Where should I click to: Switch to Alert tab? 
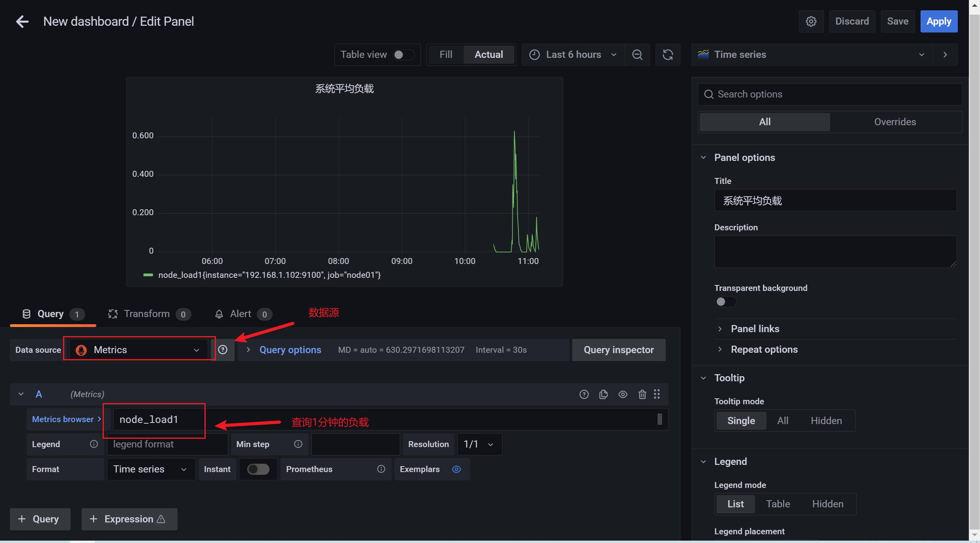pyautogui.click(x=243, y=314)
